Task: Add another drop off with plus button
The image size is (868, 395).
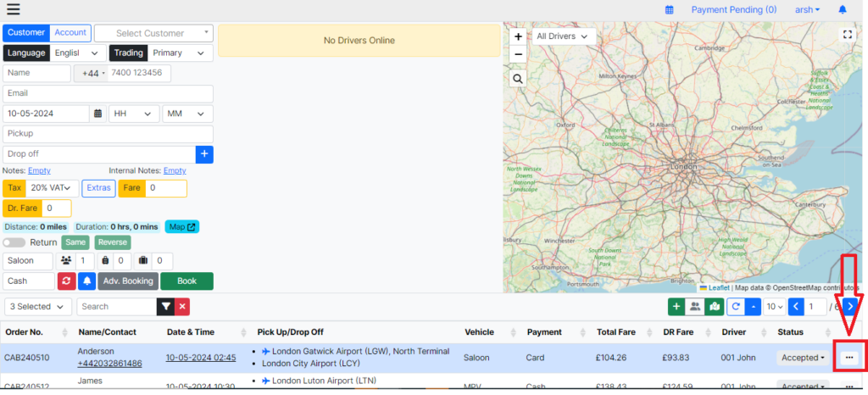Action: click(x=204, y=154)
